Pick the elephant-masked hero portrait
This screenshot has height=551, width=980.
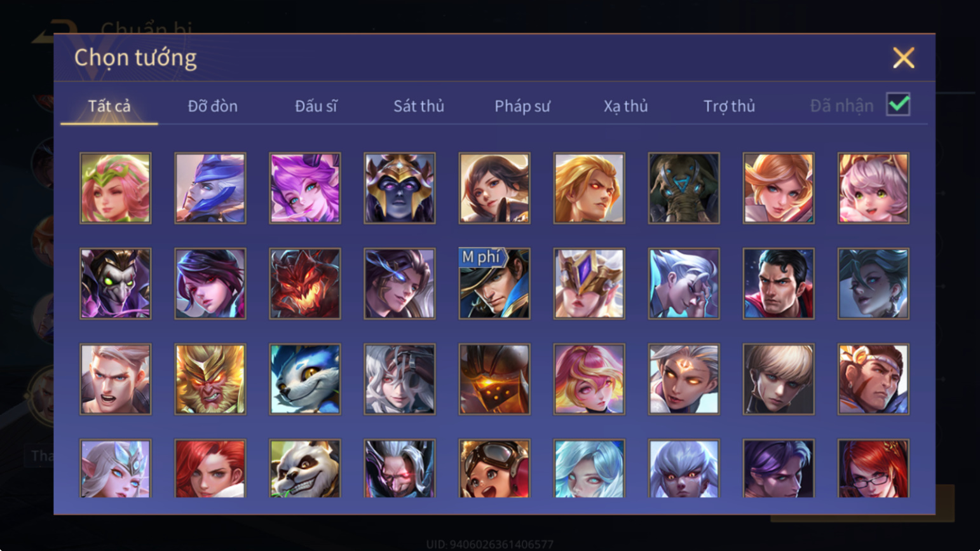click(x=684, y=188)
